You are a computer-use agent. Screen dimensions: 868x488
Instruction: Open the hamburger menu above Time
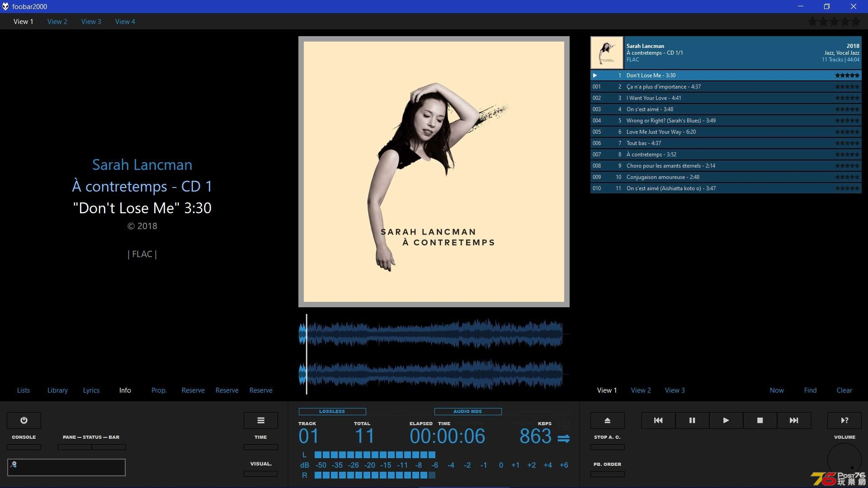point(261,420)
